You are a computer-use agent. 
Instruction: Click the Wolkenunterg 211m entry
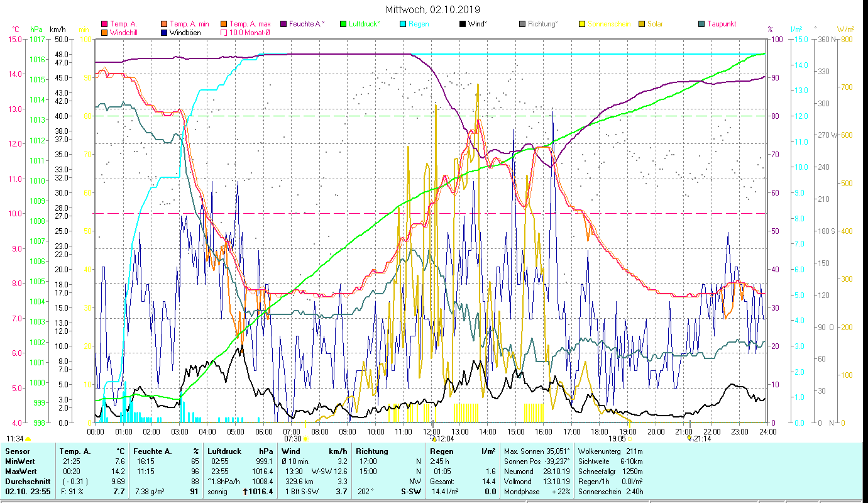tap(610, 451)
